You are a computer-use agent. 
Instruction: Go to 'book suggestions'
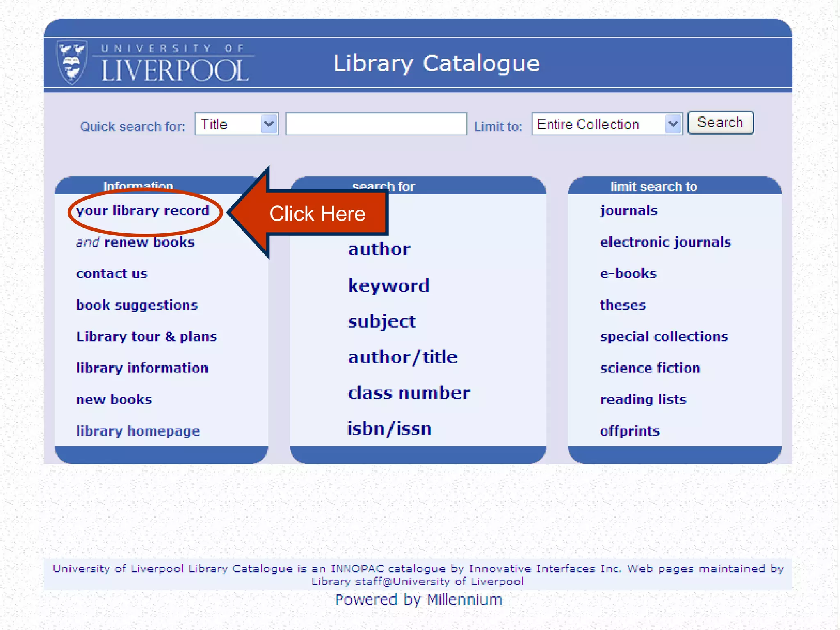click(137, 305)
